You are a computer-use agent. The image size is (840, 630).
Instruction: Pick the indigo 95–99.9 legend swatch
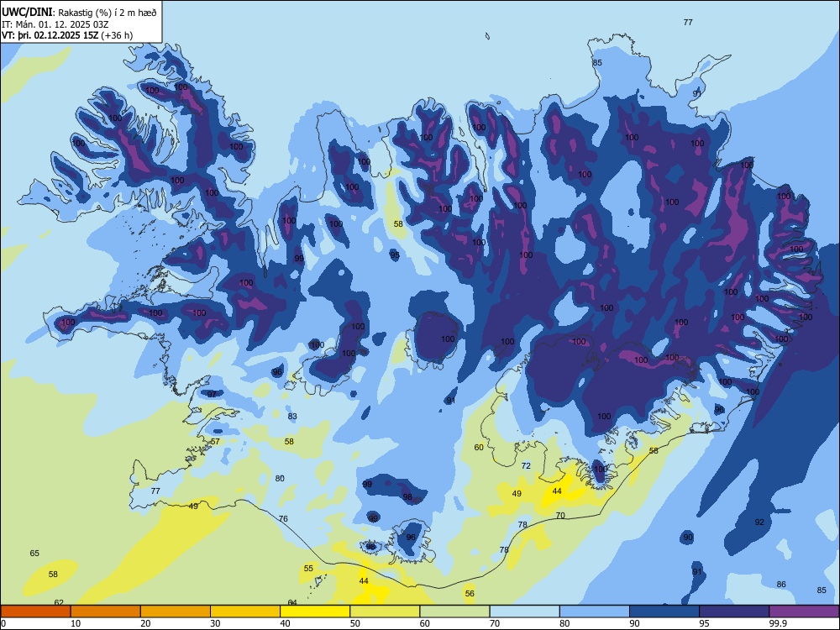[x=734, y=612]
